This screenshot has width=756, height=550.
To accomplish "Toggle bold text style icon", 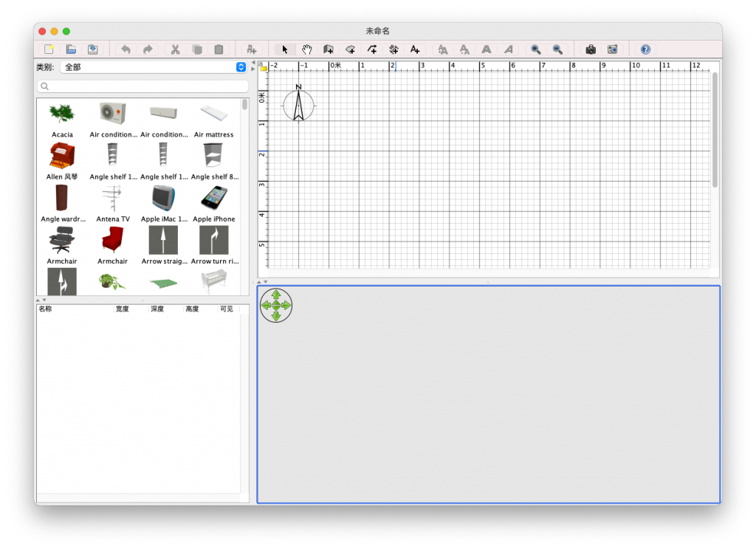I will click(x=487, y=49).
